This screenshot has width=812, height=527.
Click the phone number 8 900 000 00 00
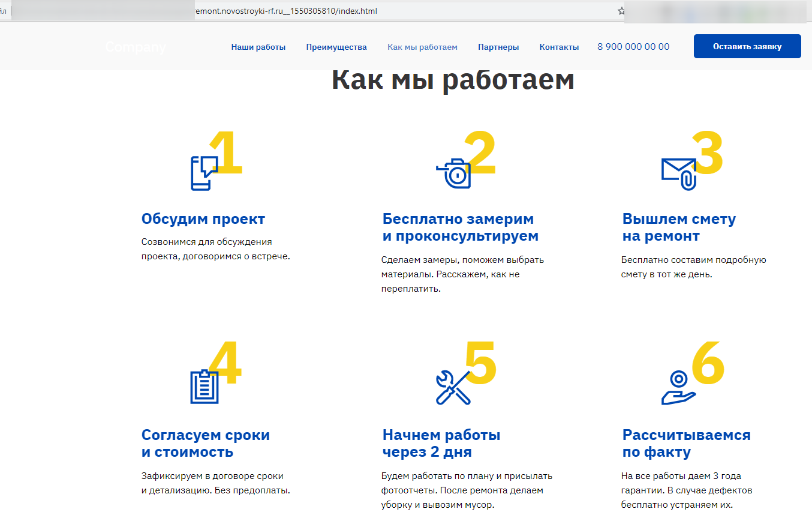633,47
